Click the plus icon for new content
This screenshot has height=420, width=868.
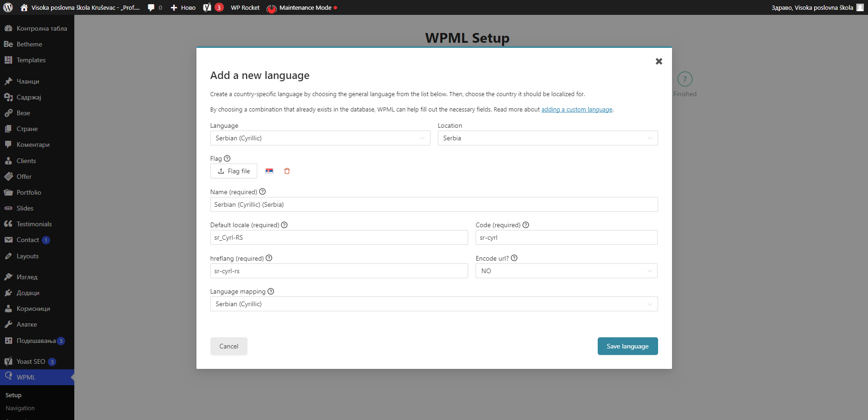174,8
